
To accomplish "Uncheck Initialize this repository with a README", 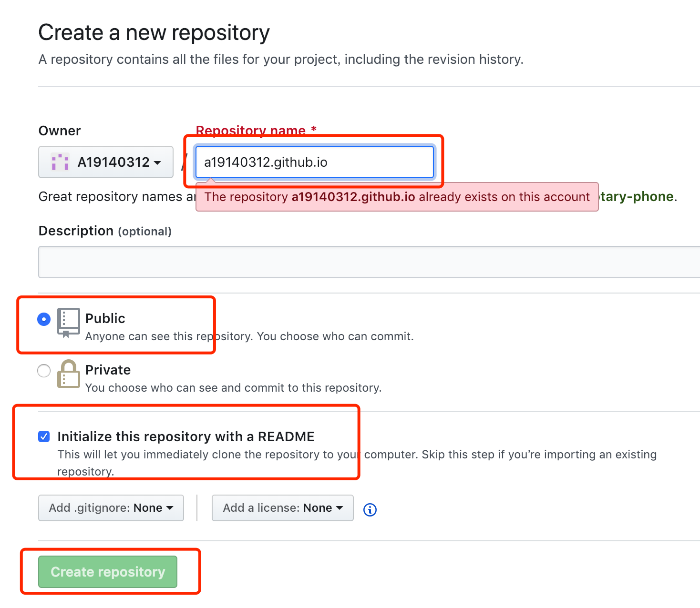I will [x=44, y=436].
